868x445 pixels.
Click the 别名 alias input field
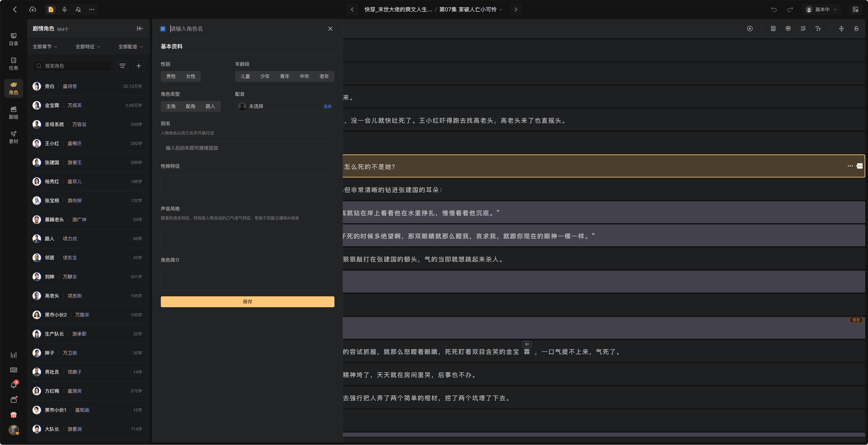247,148
